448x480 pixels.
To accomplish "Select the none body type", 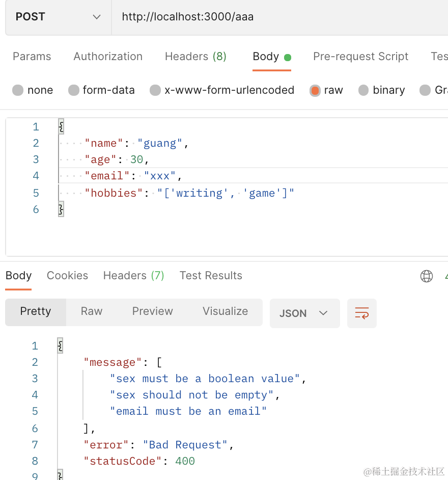I will [x=18, y=90].
